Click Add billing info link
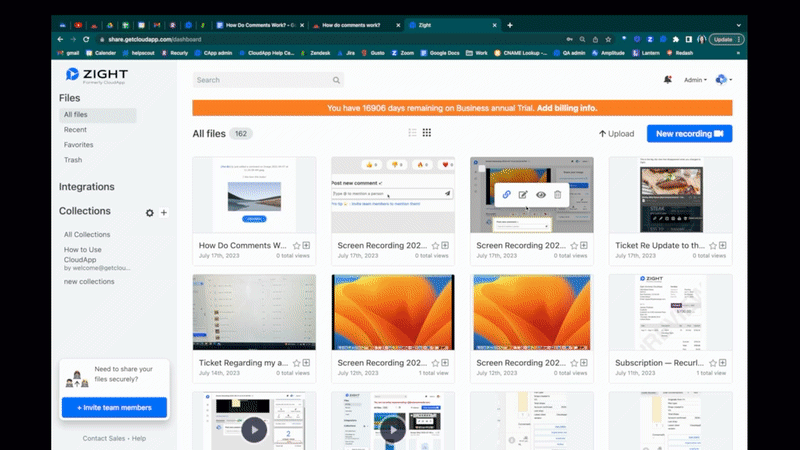800x450 pixels. [567, 108]
